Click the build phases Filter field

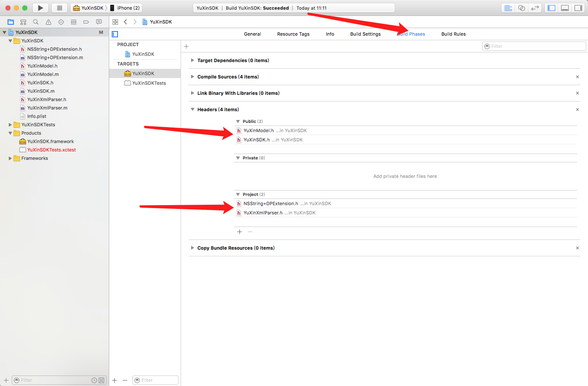click(x=534, y=46)
